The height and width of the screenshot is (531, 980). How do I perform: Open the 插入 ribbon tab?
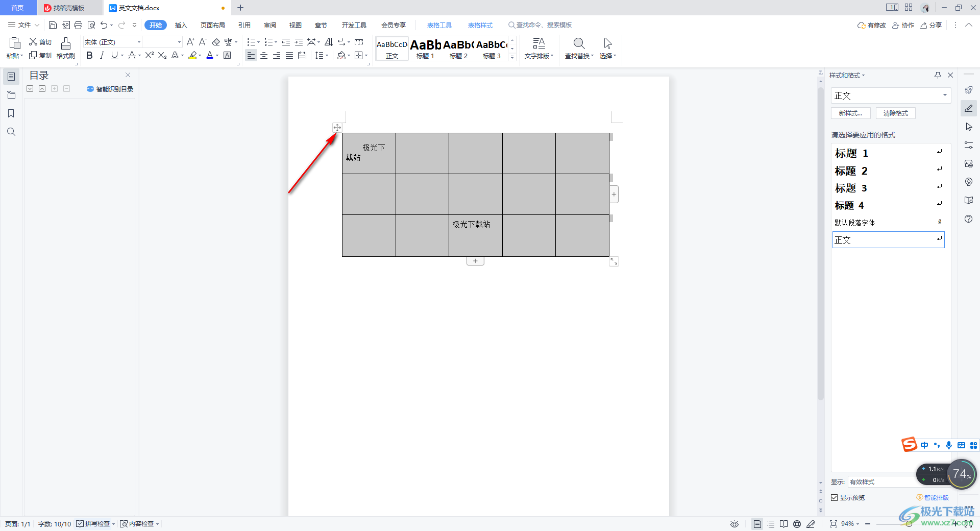pos(181,25)
